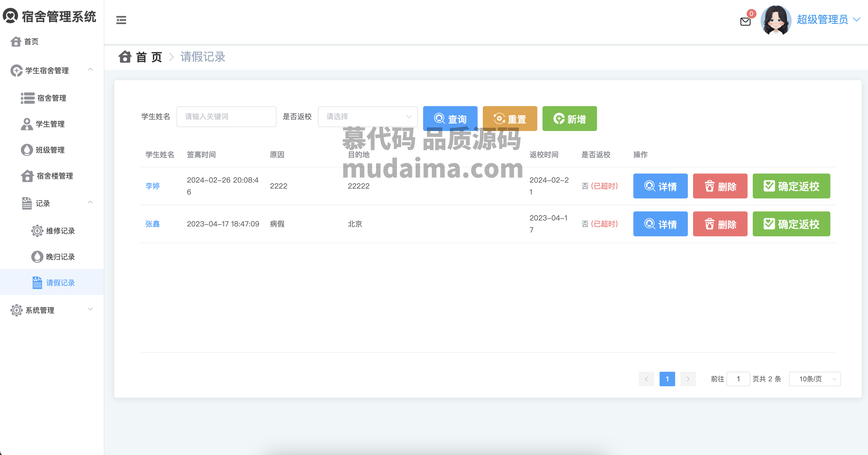Go to 首页 in the sidebar

tap(52, 42)
